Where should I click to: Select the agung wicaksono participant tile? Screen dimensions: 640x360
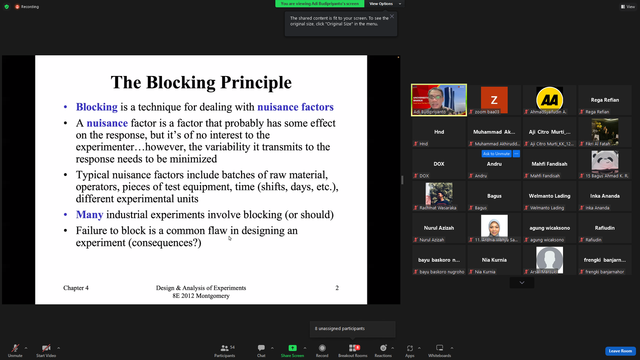click(549, 228)
